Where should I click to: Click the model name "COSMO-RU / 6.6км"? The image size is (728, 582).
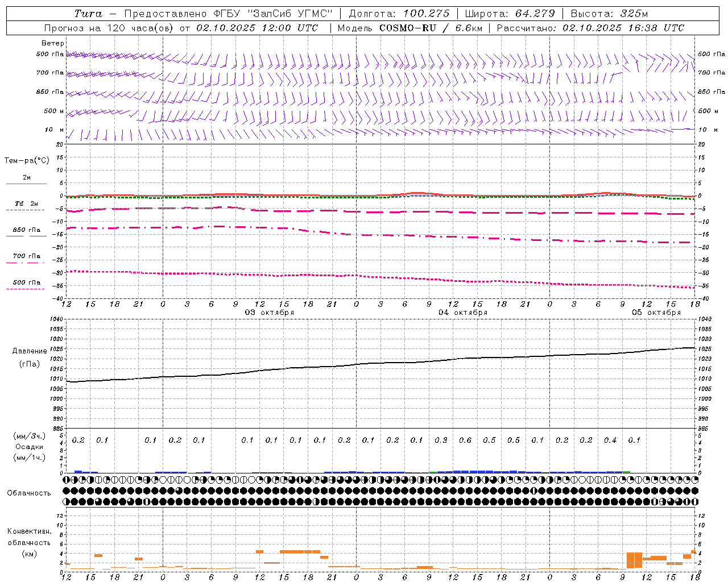pos(431,28)
